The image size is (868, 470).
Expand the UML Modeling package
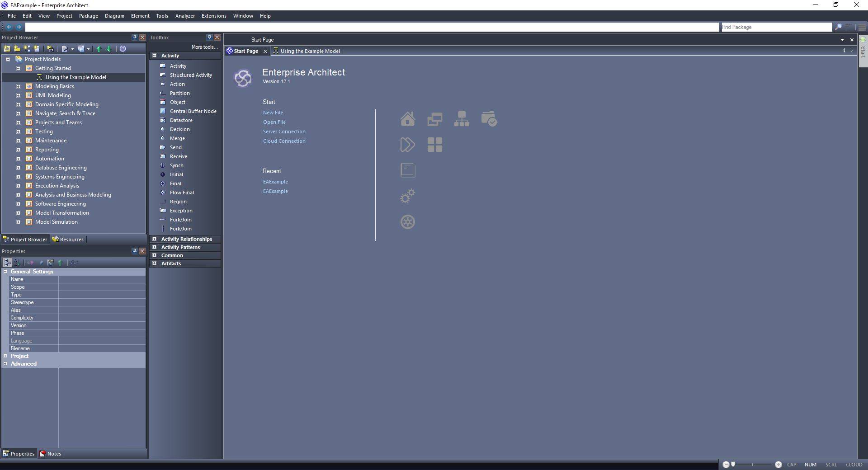pos(18,95)
